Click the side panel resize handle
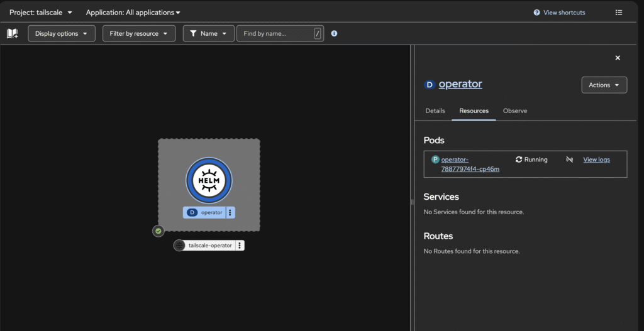 tap(412, 202)
